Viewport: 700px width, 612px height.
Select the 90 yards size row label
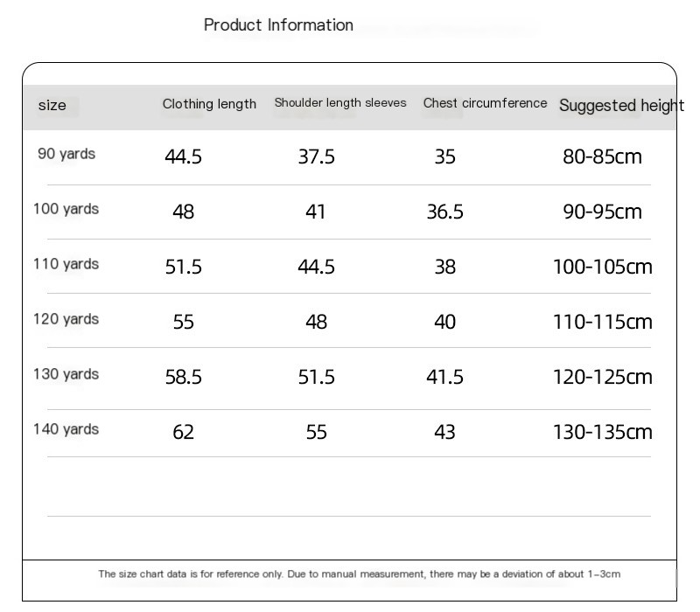[x=66, y=154]
